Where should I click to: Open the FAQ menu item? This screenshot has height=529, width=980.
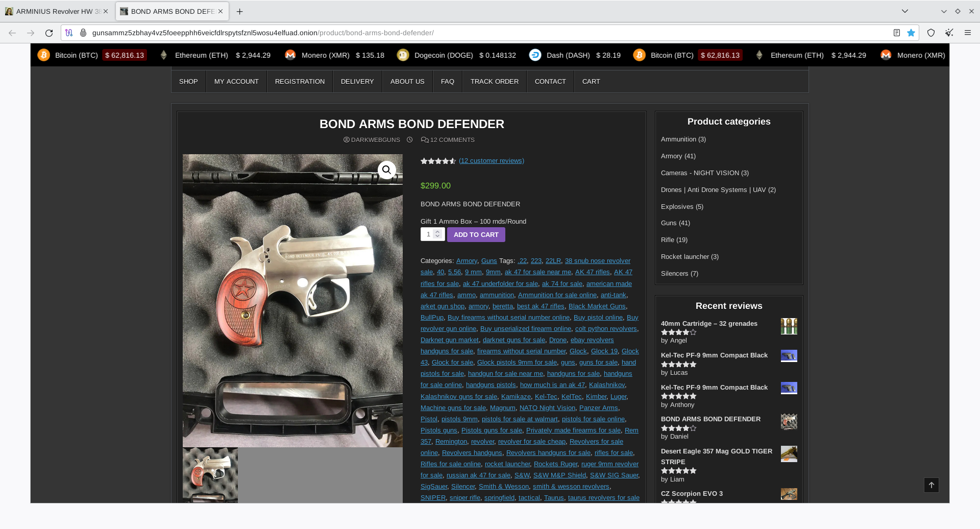pyautogui.click(x=447, y=82)
